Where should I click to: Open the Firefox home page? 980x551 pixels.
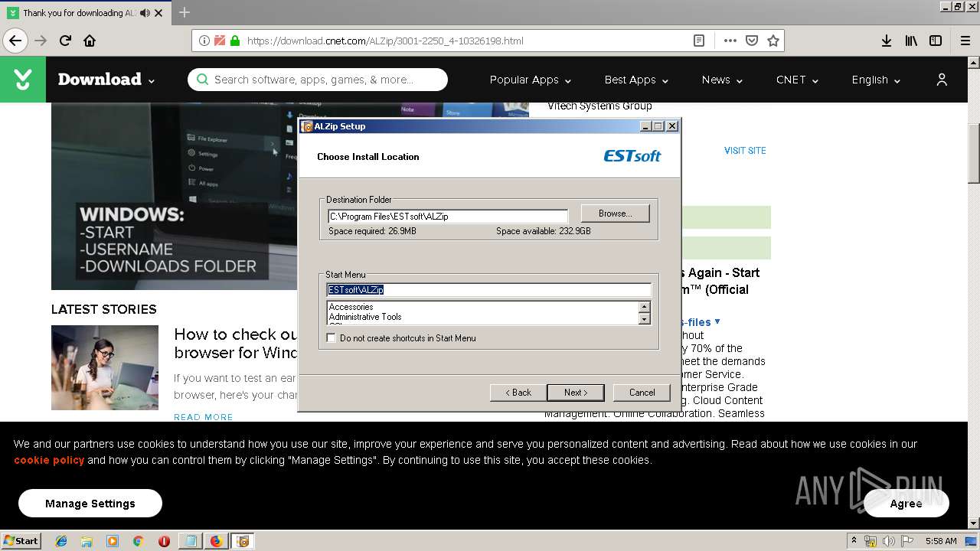click(90, 41)
